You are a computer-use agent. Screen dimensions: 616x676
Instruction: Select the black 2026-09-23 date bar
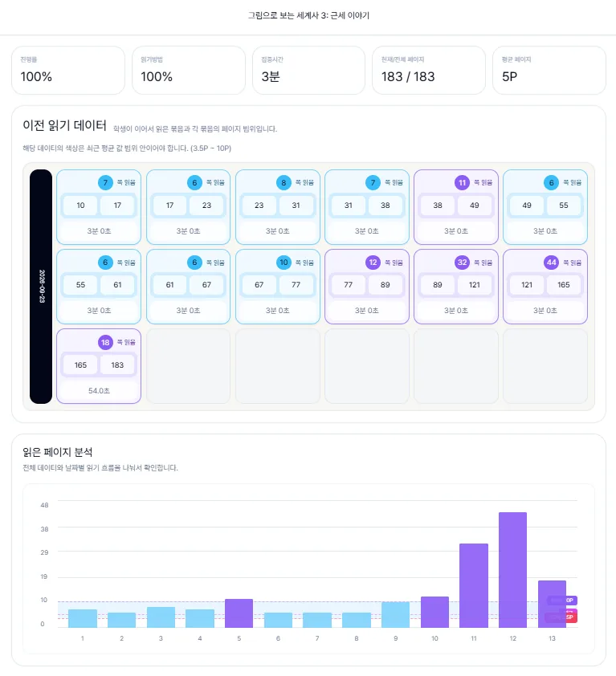(x=41, y=287)
